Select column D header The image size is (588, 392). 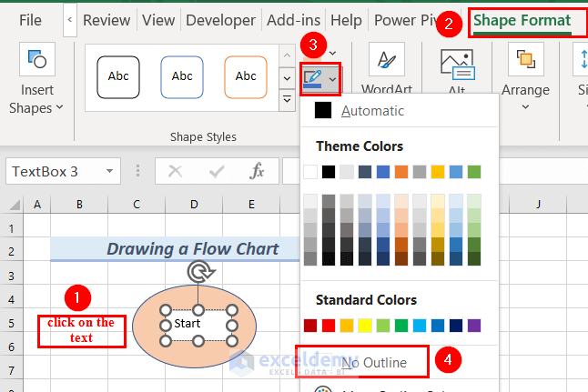pos(194,205)
